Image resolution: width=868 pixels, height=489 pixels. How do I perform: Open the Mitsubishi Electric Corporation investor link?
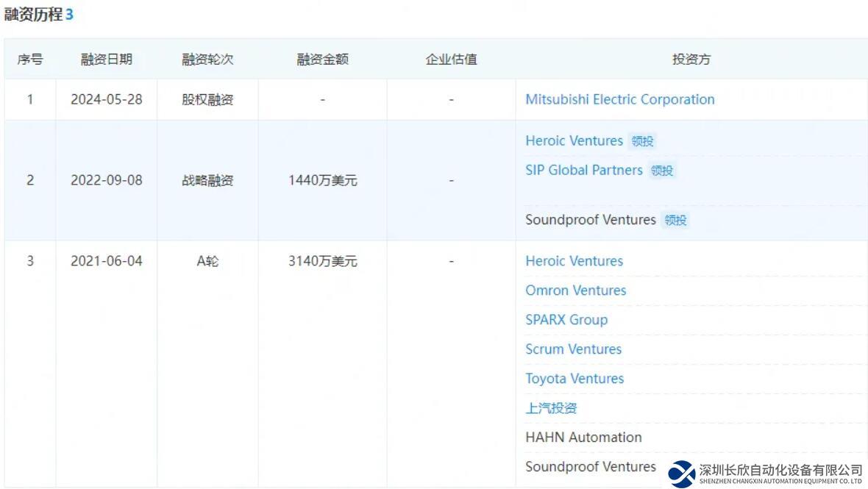(619, 99)
